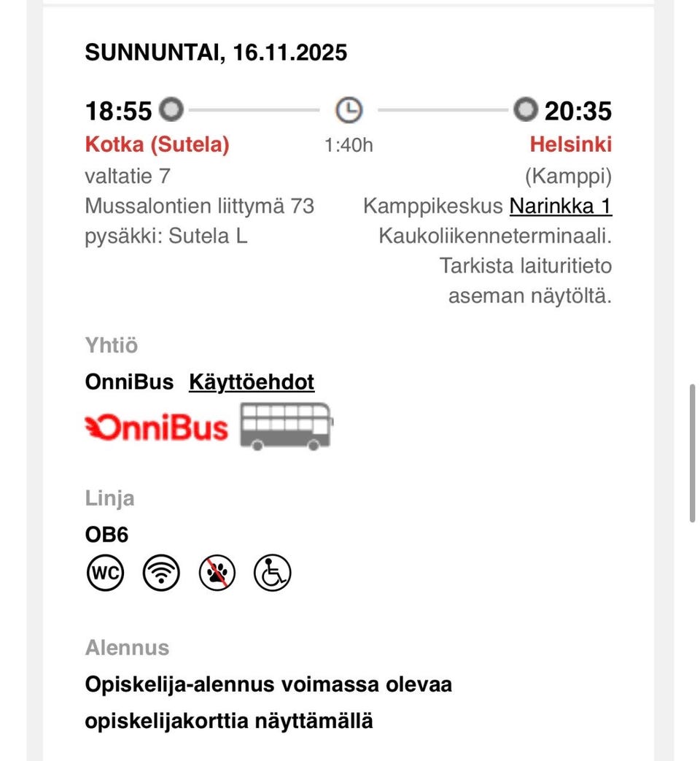Click the Kotka (Sutela) departure stop name
The width and height of the screenshot is (700, 761).
(x=157, y=144)
